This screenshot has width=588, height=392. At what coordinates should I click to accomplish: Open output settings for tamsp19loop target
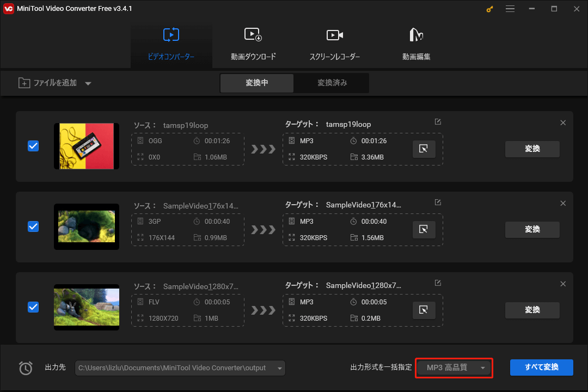coord(424,149)
